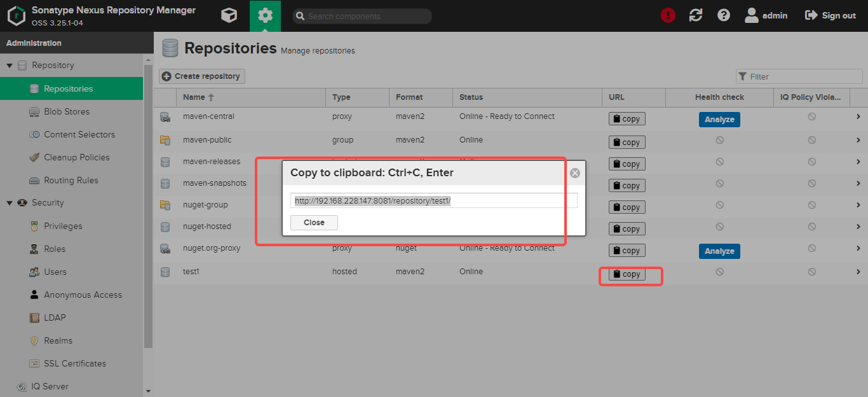The image size is (868, 397).
Task: Copy the nuget-hosted repository URL
Action: pos(627,229)
